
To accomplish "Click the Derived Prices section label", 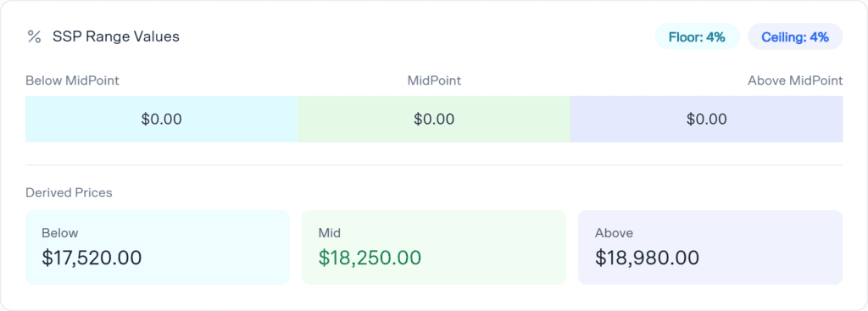I will (70, 192).
